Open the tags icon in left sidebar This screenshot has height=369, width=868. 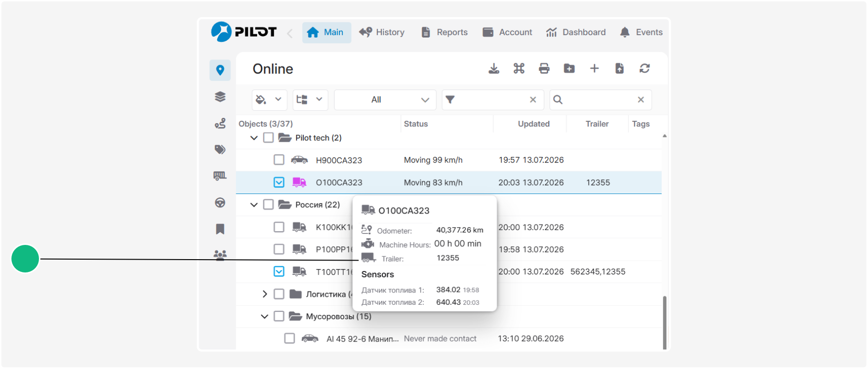click(220, 149)
